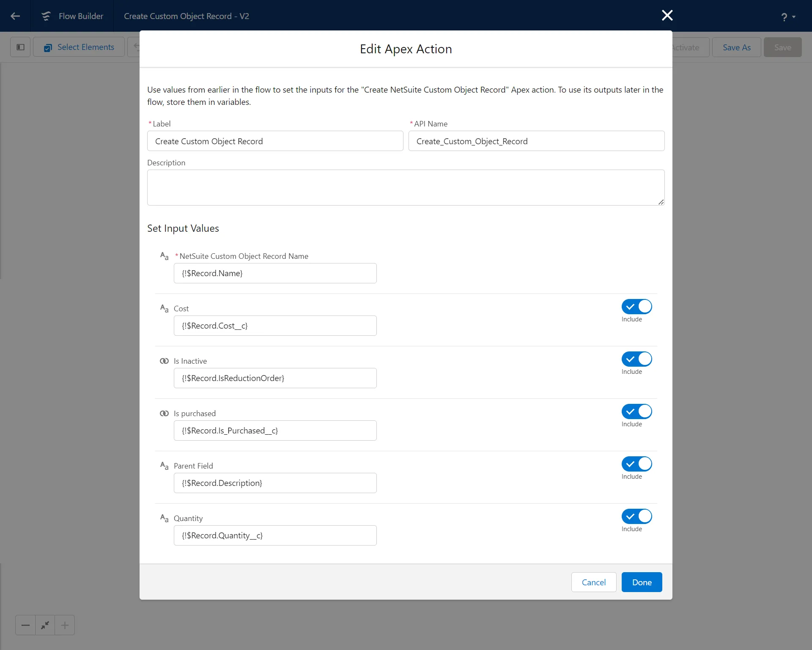Click the 'Set Input Values' heading
Screen dimensions: 812x650
[x=183, y=228]
